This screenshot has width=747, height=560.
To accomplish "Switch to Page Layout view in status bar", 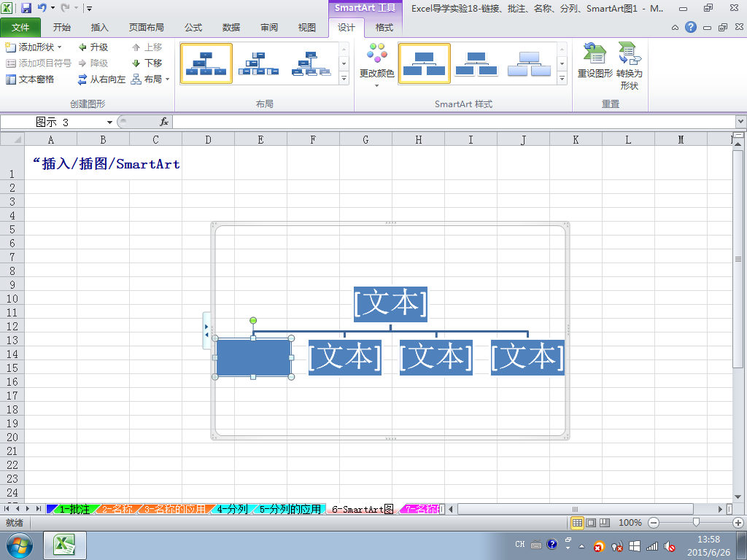I will [x=591, y=523].
